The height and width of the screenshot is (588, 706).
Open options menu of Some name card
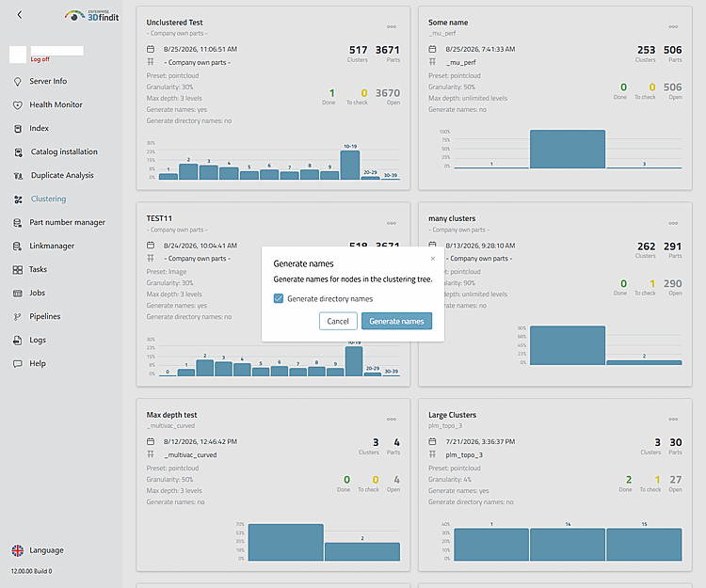pos(673,27)
